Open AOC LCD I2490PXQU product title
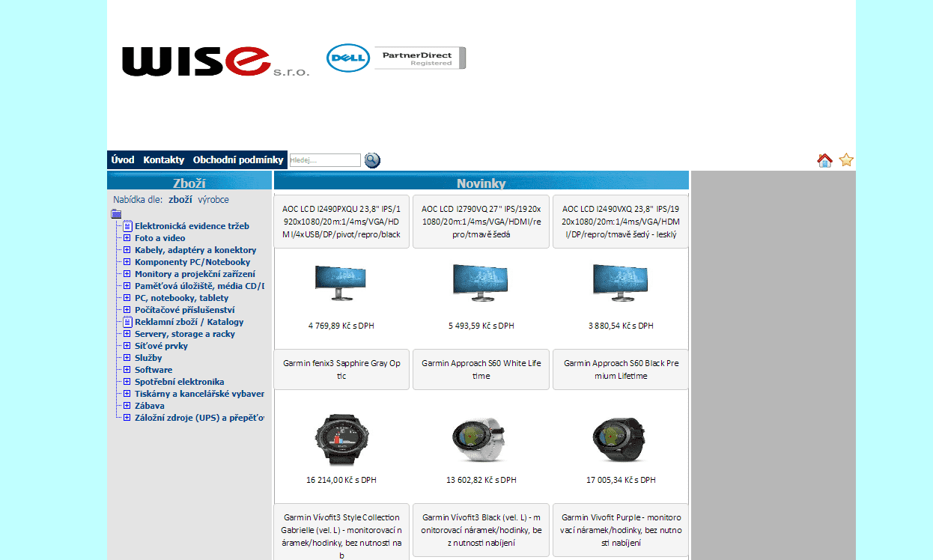The width and height of the screenshot is (933, 560). 341,222
